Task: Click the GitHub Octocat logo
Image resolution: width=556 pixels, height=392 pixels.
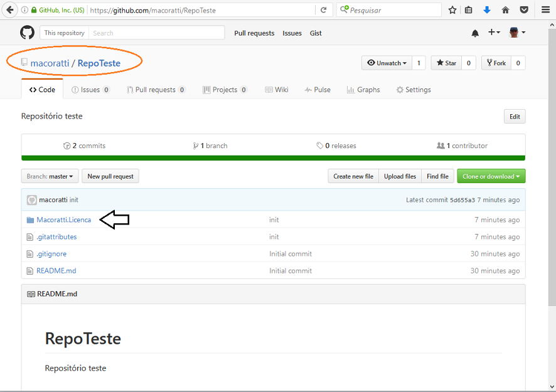Action: tap(28, 33)
